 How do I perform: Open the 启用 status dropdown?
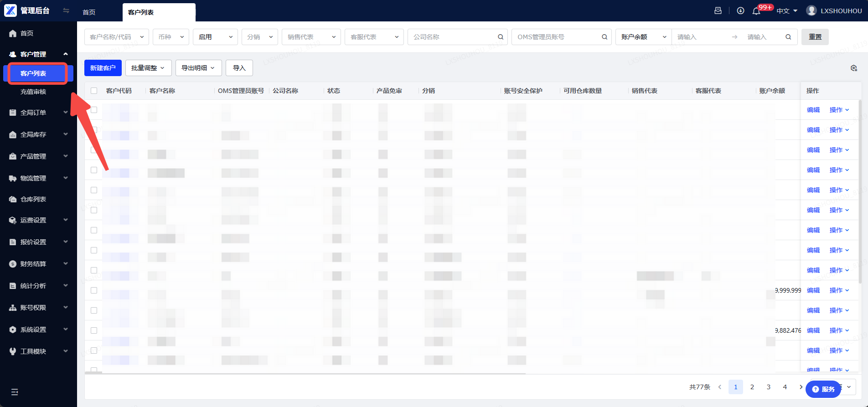[x=216, y=37]
